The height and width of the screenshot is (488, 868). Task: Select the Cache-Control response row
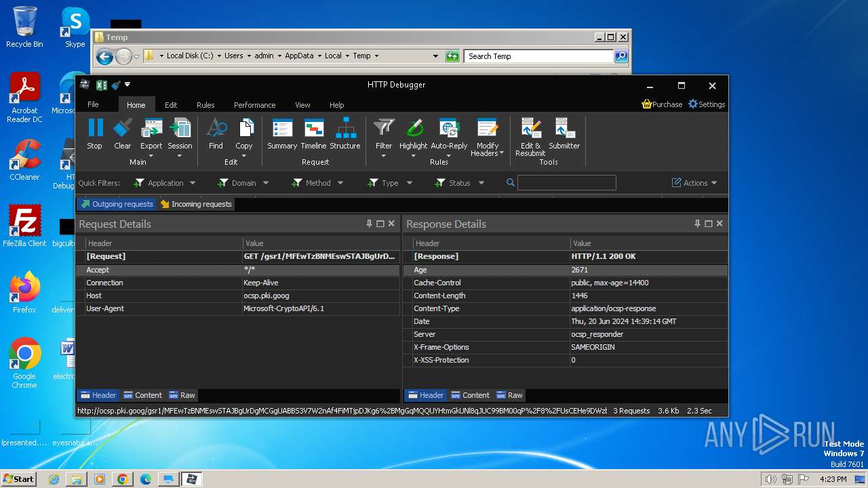566,283
